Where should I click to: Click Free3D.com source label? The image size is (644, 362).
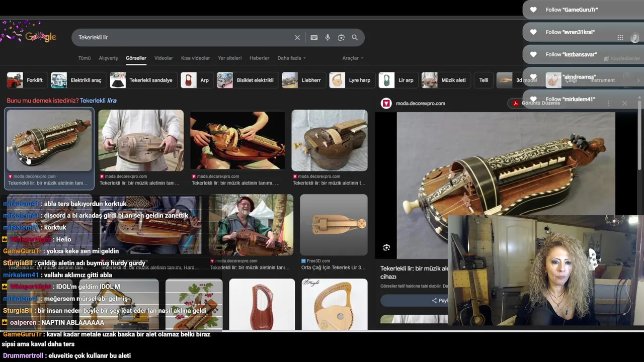(318, 261)
